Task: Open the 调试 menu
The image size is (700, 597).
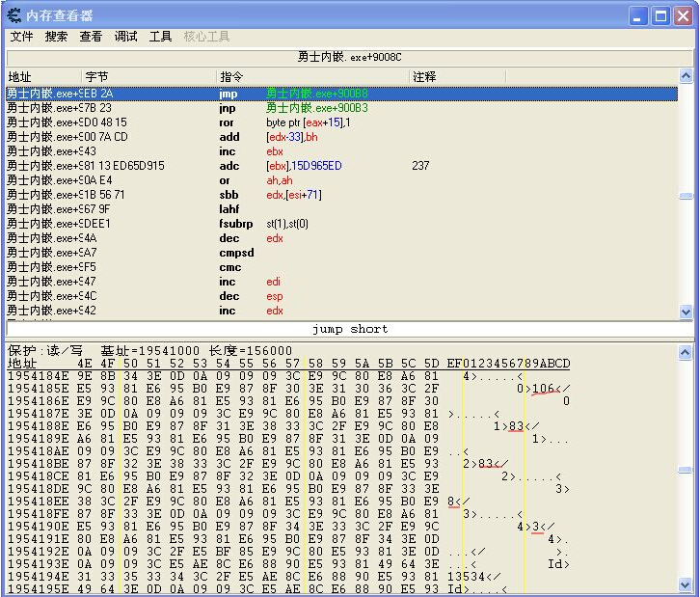Action: [125, 37]
